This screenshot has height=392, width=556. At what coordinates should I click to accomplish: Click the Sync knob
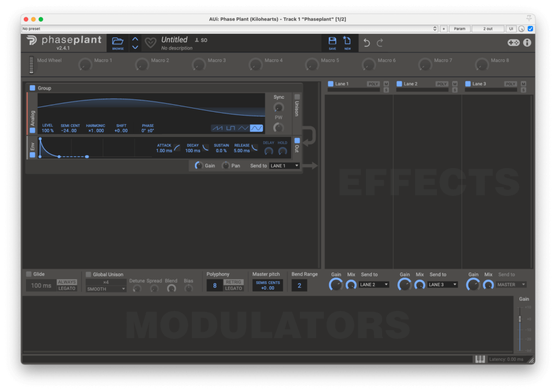[279, 107]
